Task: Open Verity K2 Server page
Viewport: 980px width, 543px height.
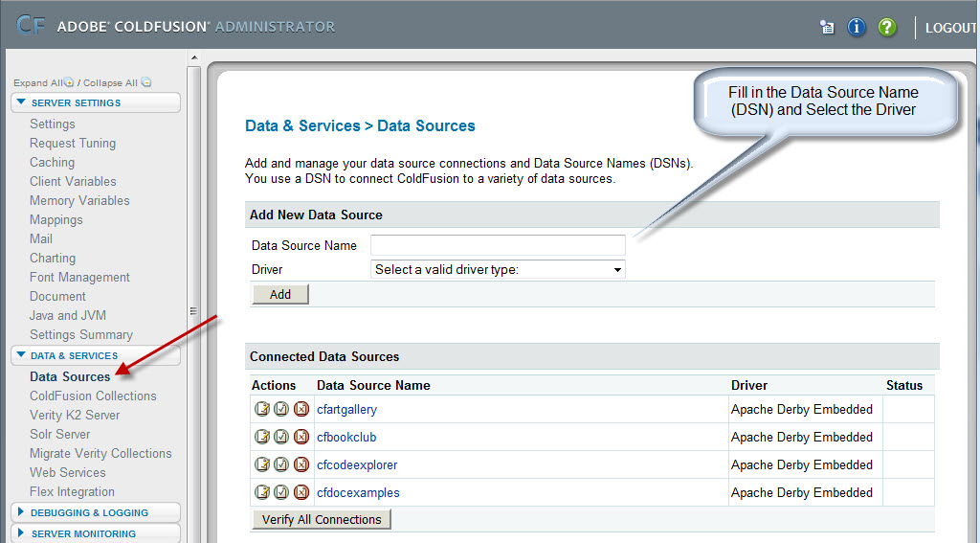Action: pos(75,415)
